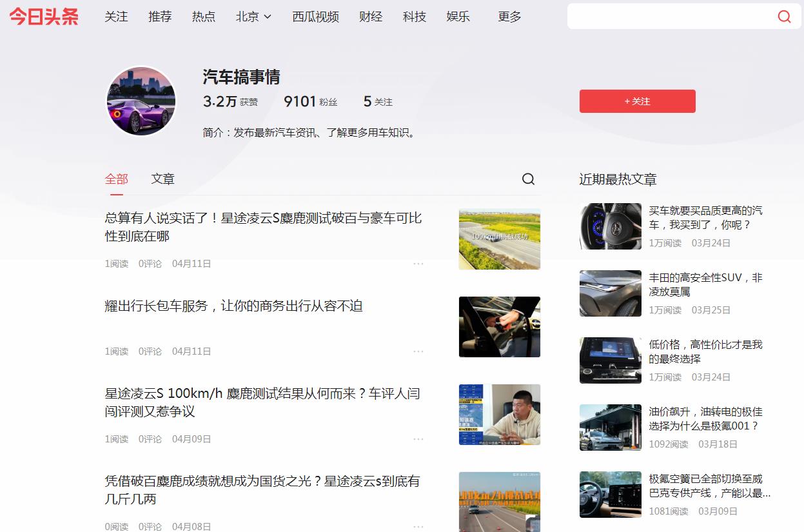
Task: Click thumbnail of 凭借破百麋鹿成绩 article
Action: coord(500,502)
